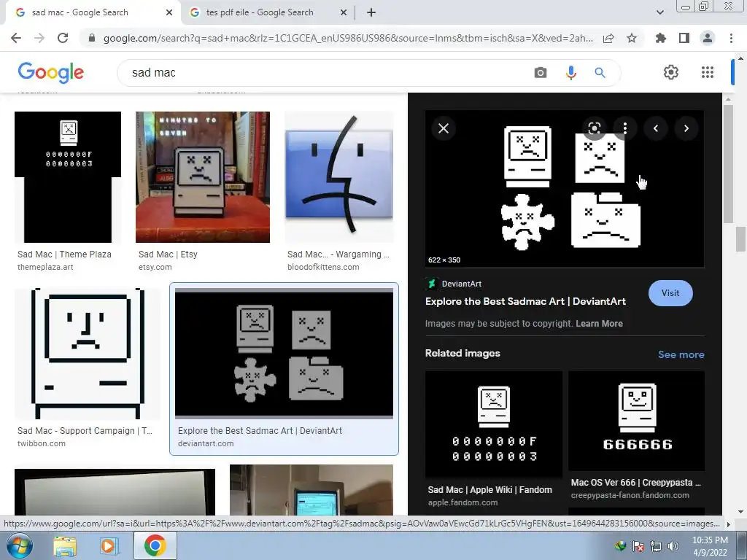The height and width of the screenshot is (560, 747).
Task: Close the 'sad mac' tab
Action: point(169,13)
